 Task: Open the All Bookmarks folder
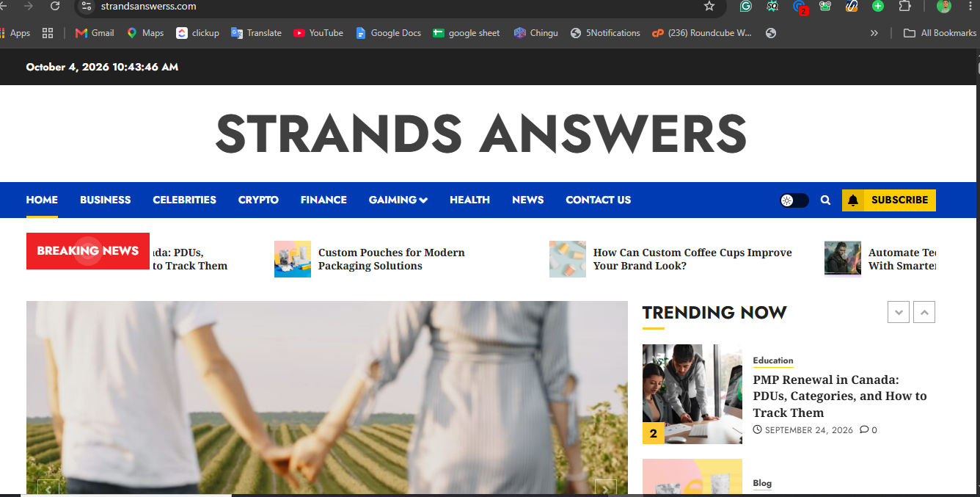pos(940,33)
